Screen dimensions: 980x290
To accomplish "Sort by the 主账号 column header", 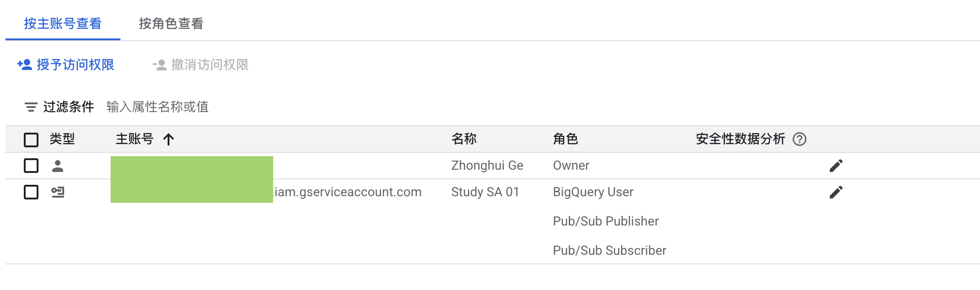I will pos(134,139).
